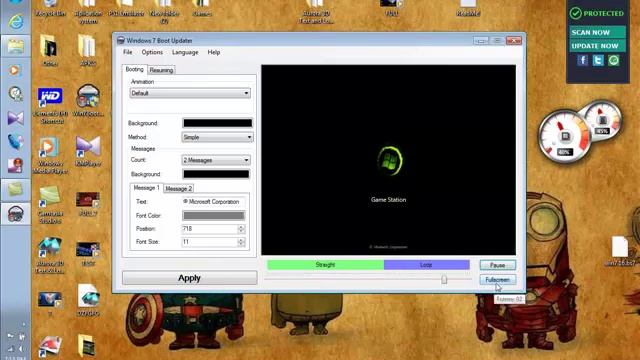The width and height of the screenshot is (640, 360).
Task: Open the Options menu
Action: pyautogui.click(x=152, y=52)
